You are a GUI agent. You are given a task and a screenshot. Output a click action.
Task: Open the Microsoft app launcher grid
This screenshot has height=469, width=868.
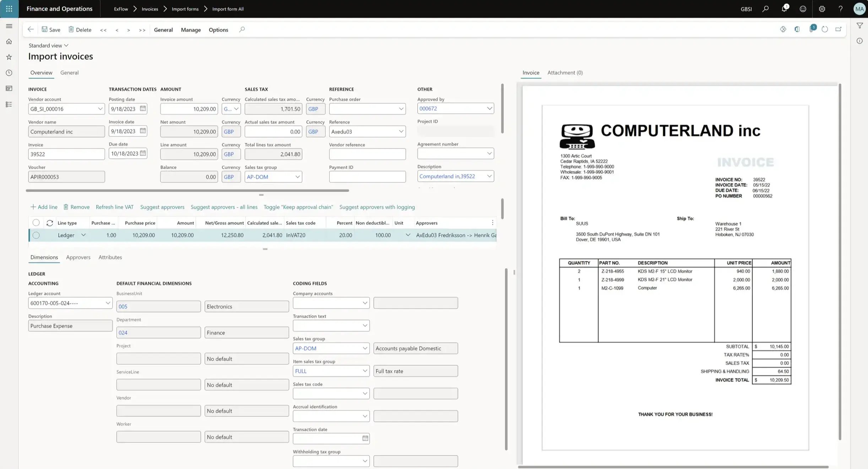[9, 9]
